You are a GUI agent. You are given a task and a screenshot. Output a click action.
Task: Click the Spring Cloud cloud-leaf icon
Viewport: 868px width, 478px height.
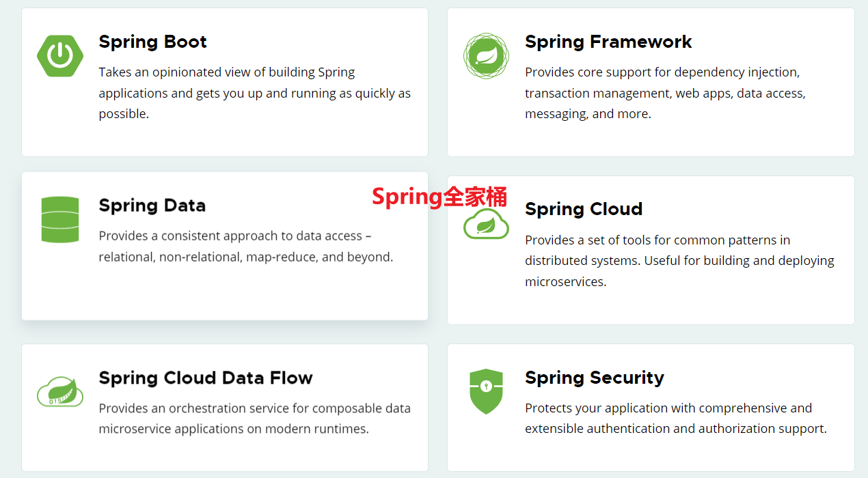[x=486, y=224]
